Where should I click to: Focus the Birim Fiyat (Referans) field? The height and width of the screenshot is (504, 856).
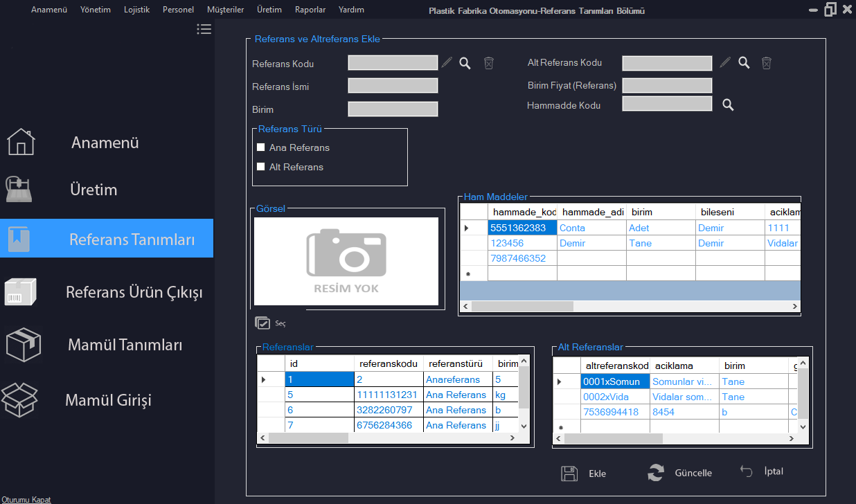point(667,85)
